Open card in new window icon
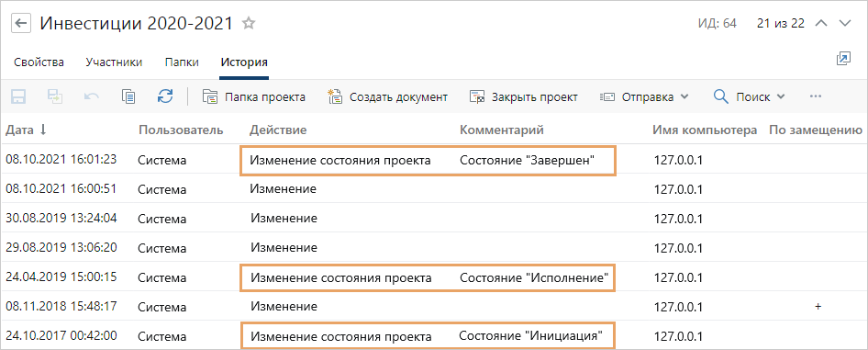The width and height of the screenshot is (868, 350). 843,60
